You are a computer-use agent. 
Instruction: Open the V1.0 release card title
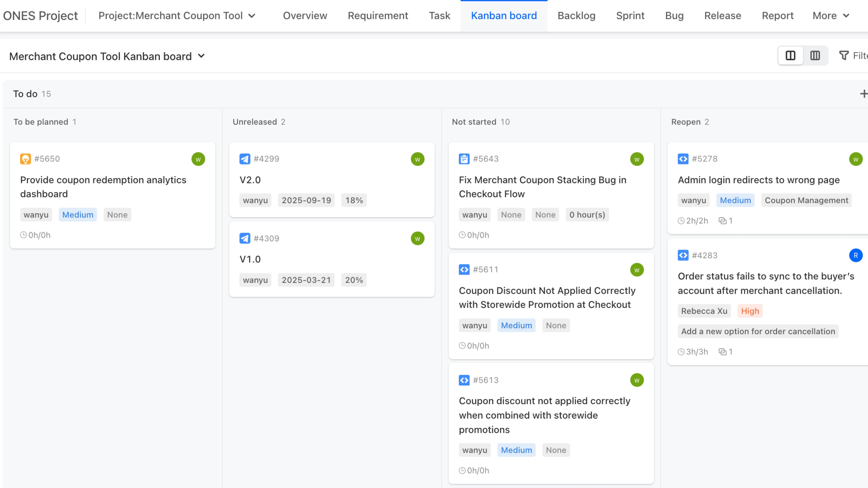pos(250,259)
